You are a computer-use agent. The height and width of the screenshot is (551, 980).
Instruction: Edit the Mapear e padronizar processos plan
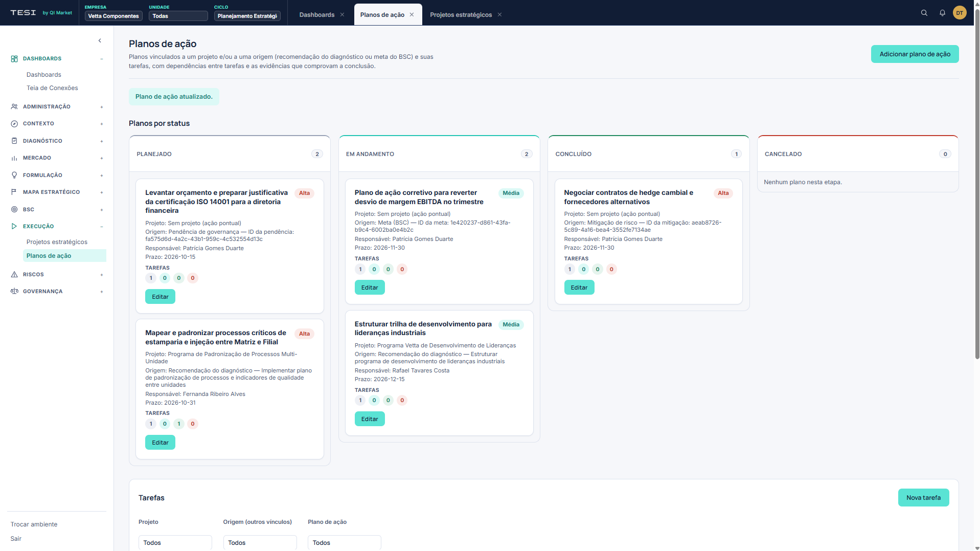pos(160,443)
